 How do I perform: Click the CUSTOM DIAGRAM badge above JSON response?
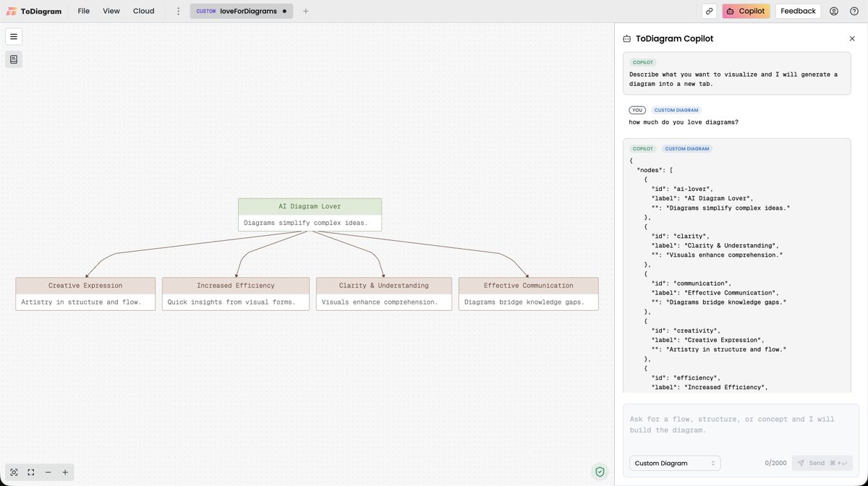686,148
